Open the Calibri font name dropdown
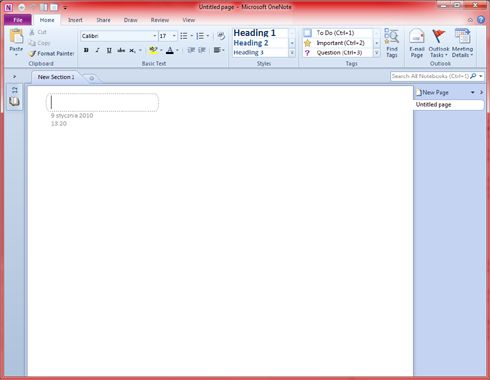 155,36
